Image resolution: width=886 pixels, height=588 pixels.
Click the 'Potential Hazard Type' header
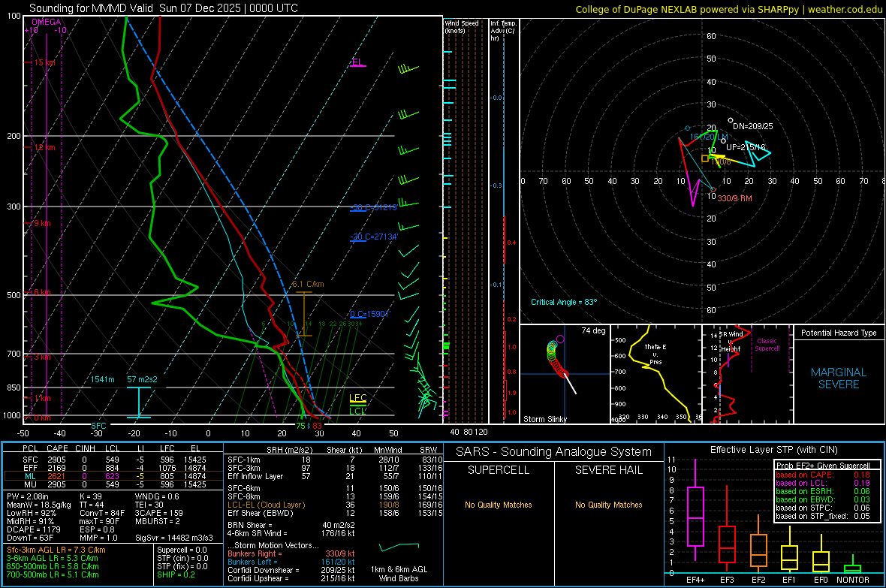coord(839,333)
